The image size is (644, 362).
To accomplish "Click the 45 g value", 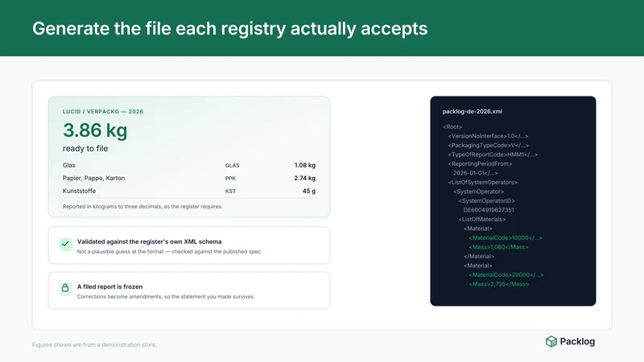I will coord(309,191).
